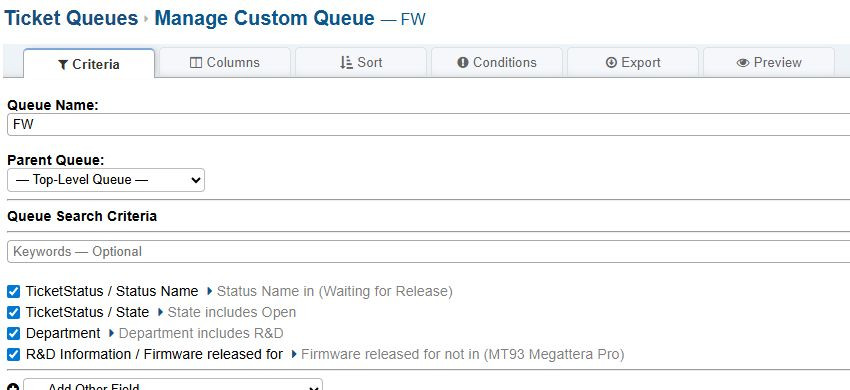Uncheck the TicketStatus / State checkbox
This screenshot has width=850, height=390.
point(14,312)
